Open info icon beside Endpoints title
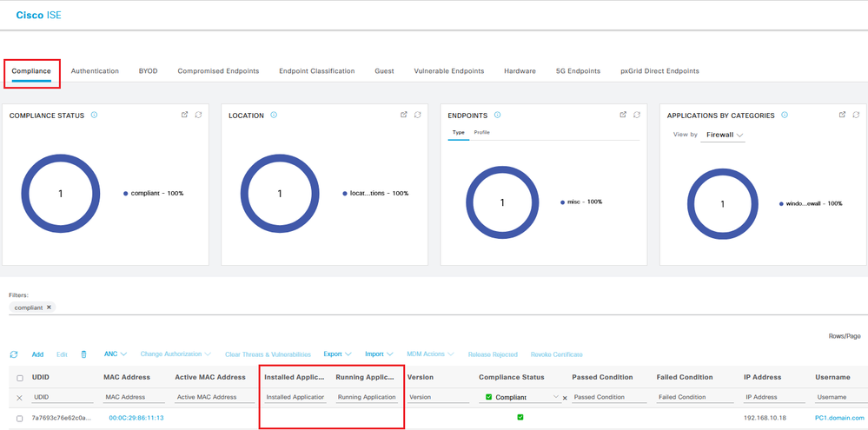Image resolution: width=868 pixels, height=430 pixels. pyautogui.click(x=497, y=116)
